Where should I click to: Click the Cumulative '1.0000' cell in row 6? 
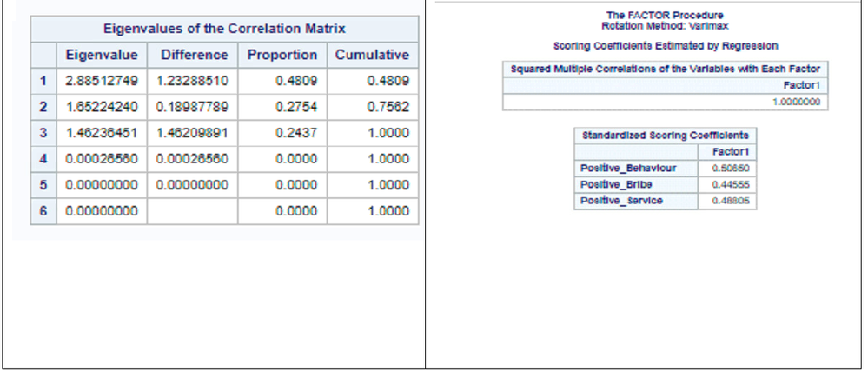(x=373, y=211)
